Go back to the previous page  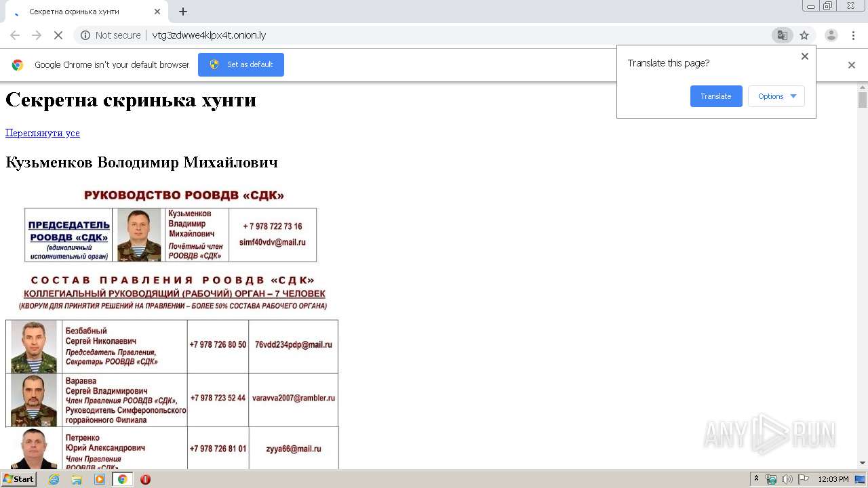coord(15,35)
